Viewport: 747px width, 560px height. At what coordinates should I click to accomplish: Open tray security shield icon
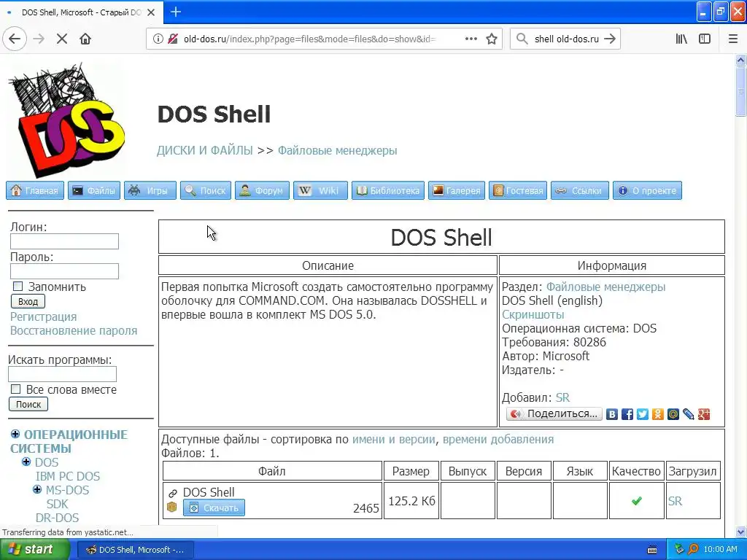[x=679, y=549]
